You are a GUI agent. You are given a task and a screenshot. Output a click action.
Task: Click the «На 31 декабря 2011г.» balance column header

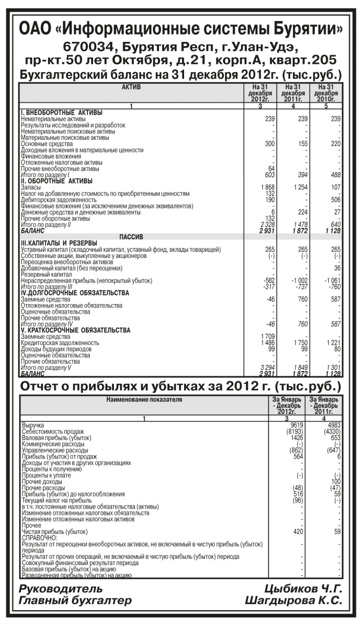coord(293,93)
